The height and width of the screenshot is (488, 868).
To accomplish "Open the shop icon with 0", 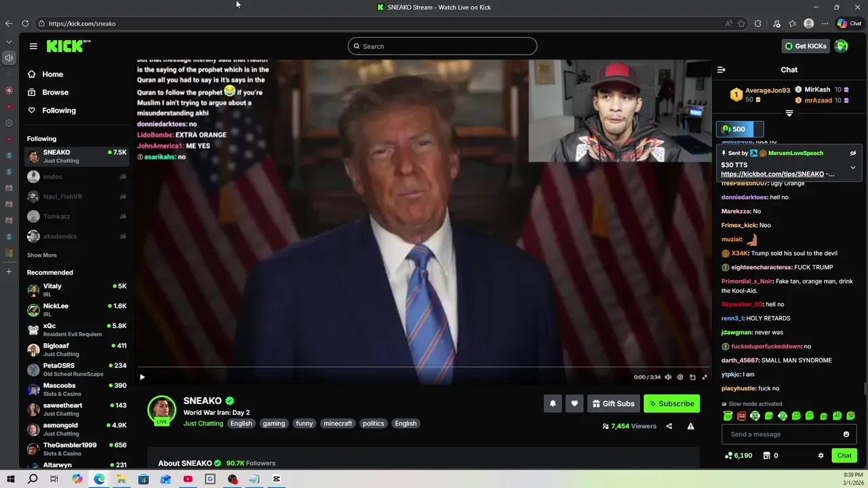I will [x=770, y=455].
